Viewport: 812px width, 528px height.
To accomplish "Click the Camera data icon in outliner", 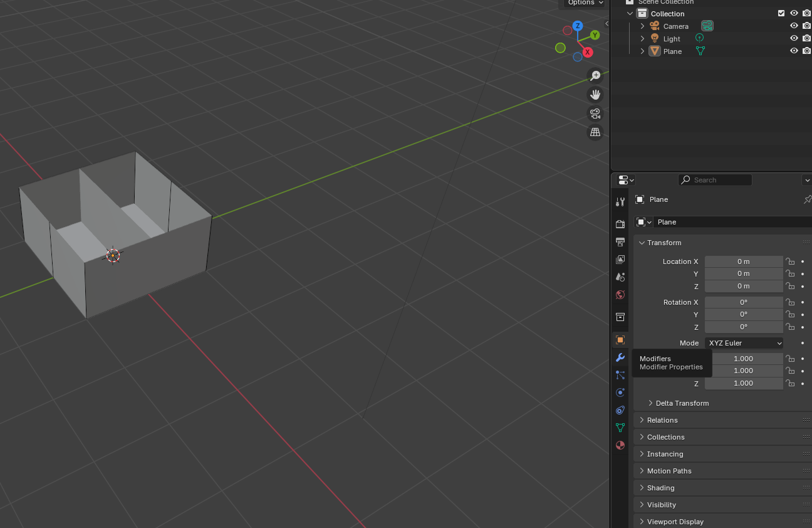I will (707, 26).
